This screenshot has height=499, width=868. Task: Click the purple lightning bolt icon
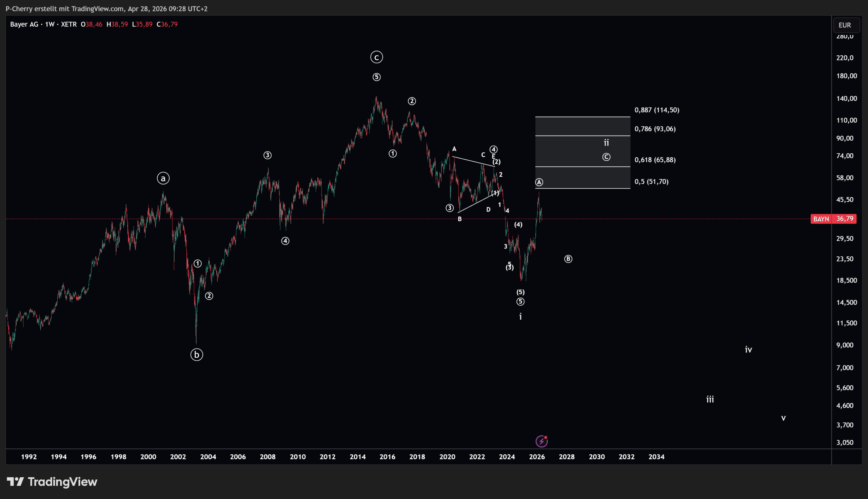pyautogui.click(x=541, y=441)
